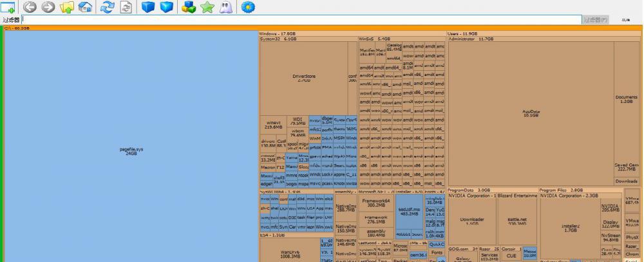The height and width of the screenshot is (262, 644).
Task: Select the C:\ root header bar
Action: click(323, 28)
